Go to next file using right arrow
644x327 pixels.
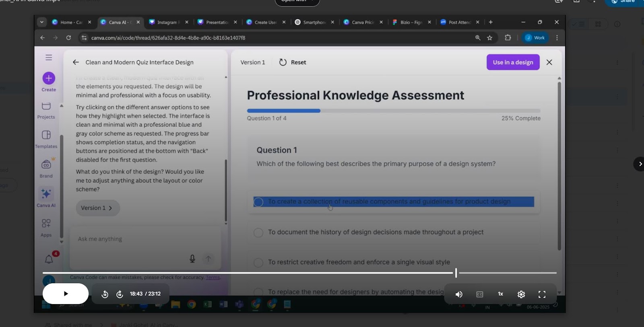(x=639, y=164)
